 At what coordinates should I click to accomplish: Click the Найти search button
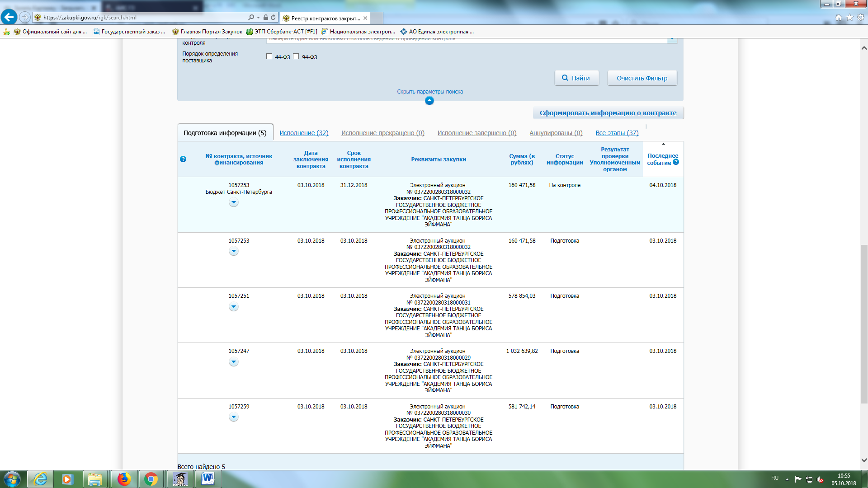(577, 78)
